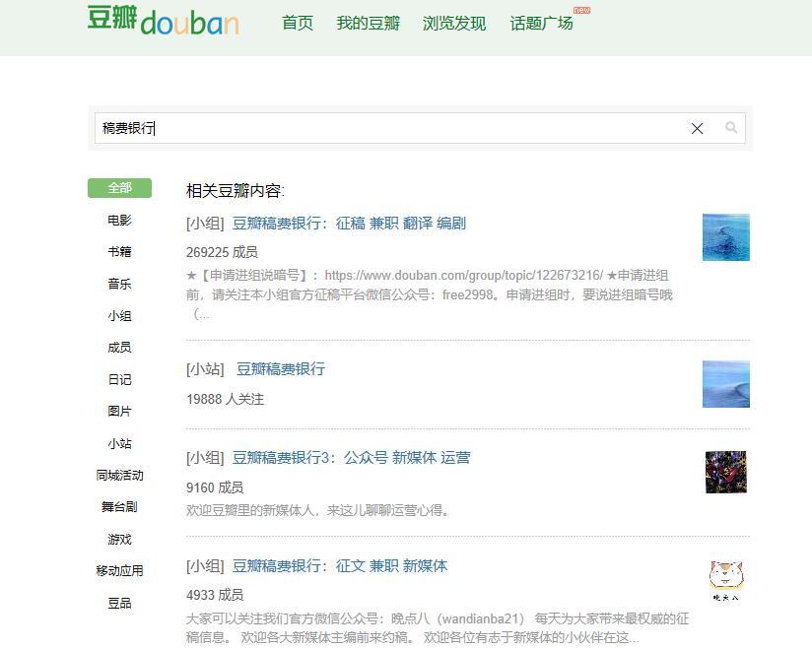812x649 pixels.
Task: Select the 小组 sidebar category
Action: coord(119,315)
